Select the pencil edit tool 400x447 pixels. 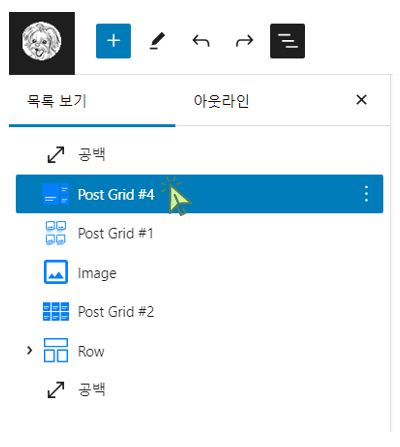[157, 41]
